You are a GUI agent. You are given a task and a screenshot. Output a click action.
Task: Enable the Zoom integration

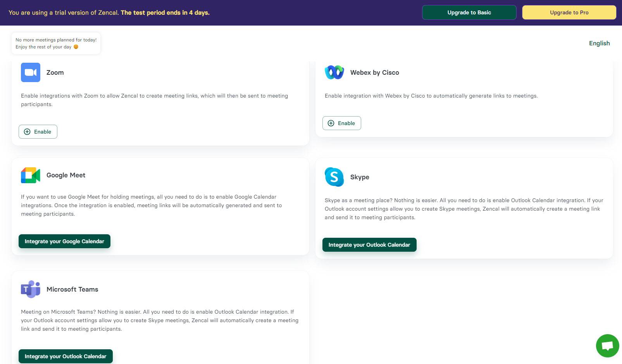[x=38, y=132]
